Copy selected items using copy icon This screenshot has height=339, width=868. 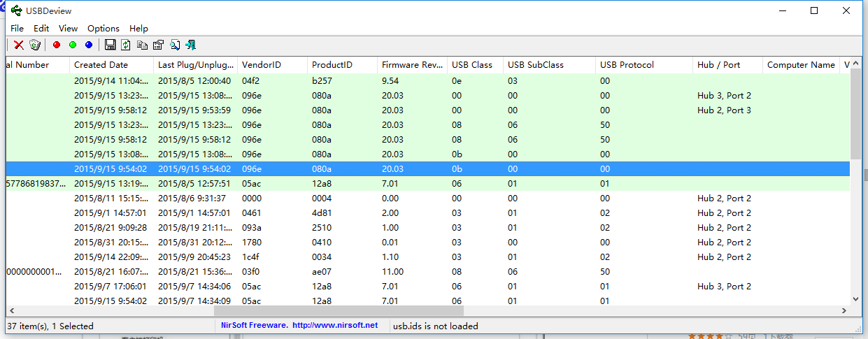point(142,45)
